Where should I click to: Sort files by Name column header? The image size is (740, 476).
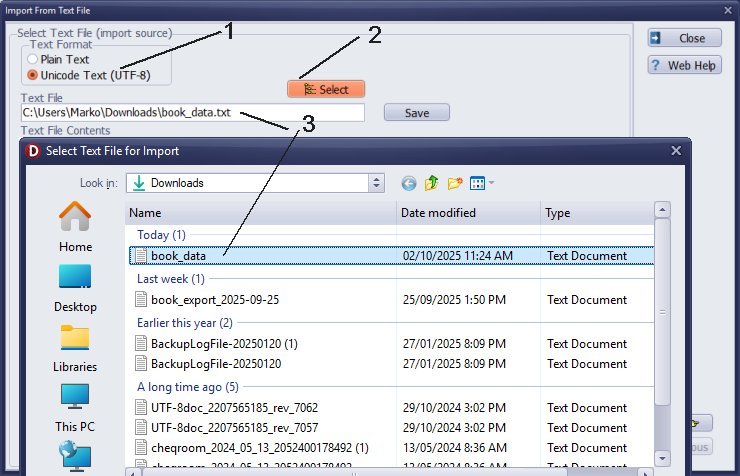(145, 213)
